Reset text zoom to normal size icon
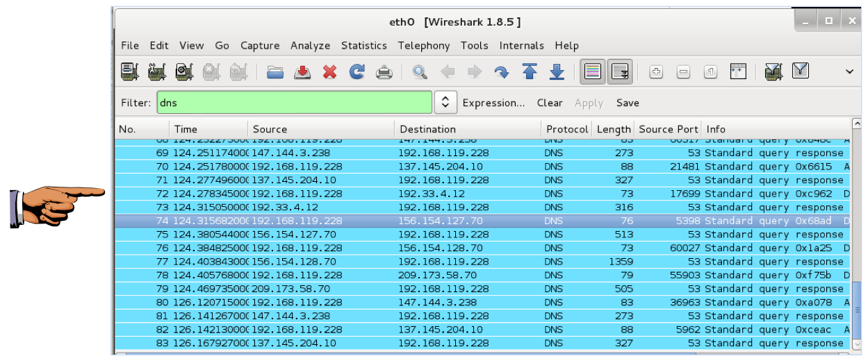 tap(710, 71)
